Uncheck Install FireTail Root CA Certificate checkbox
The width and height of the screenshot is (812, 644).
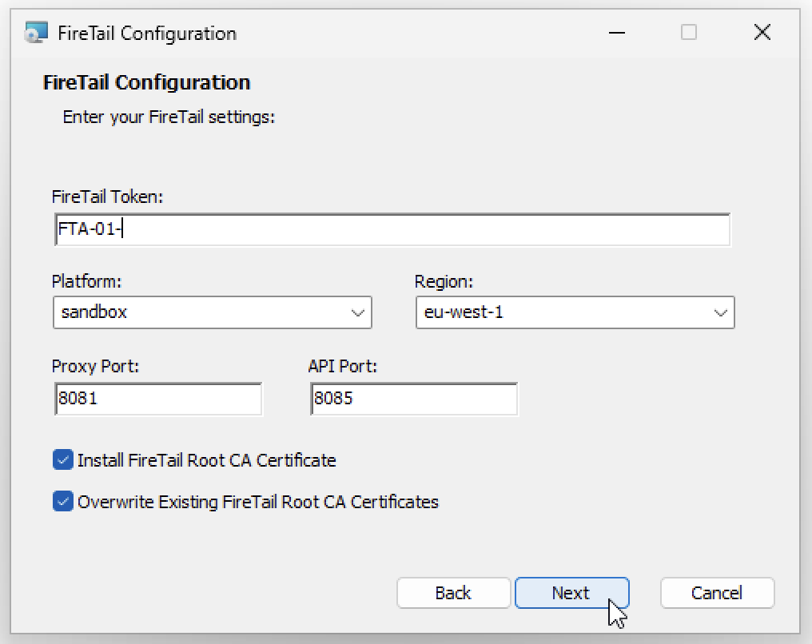point(62,460)
